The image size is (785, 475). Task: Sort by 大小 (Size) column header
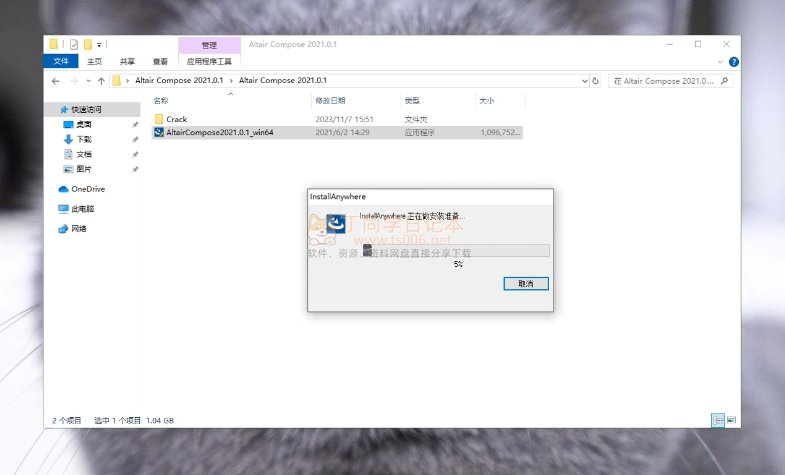(487, 101)
